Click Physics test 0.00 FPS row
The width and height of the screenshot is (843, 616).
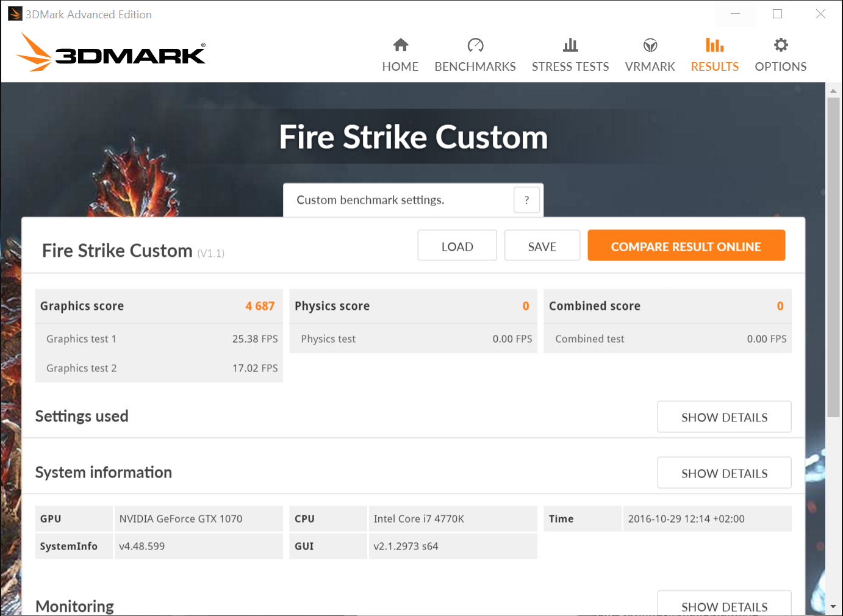(x=413, y=338)
